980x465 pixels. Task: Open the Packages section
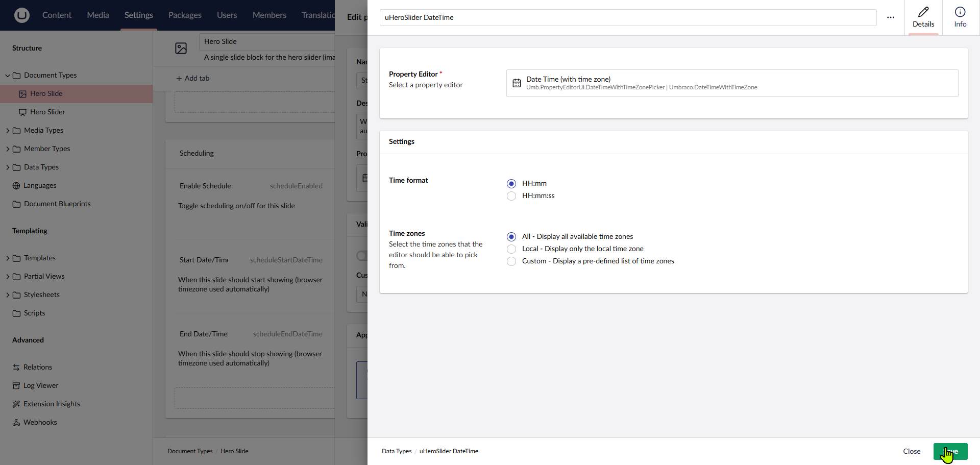coord(185,15)
